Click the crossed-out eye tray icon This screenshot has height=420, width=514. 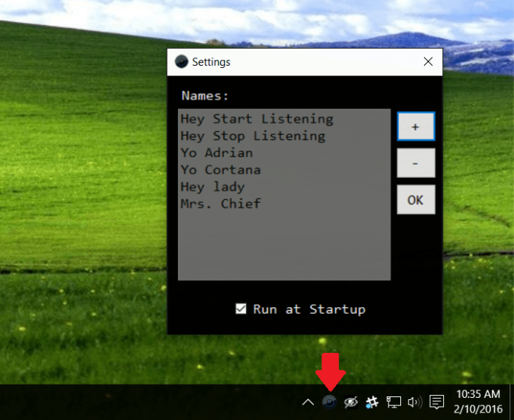pos(351,402)
